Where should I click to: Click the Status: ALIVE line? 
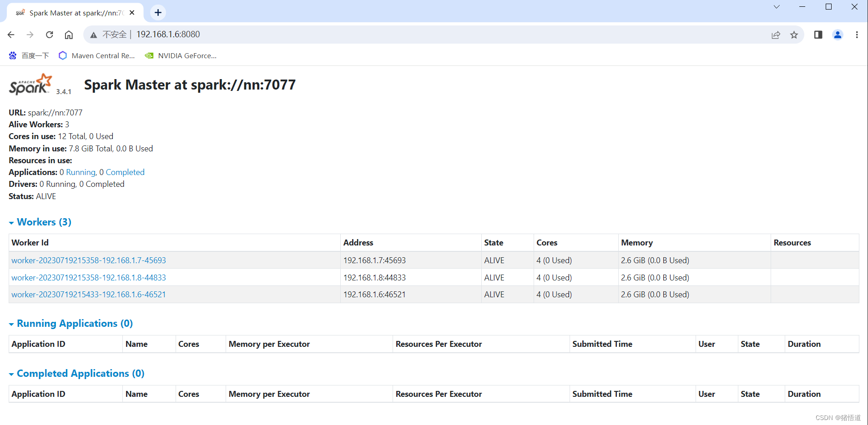click(32, 196)
